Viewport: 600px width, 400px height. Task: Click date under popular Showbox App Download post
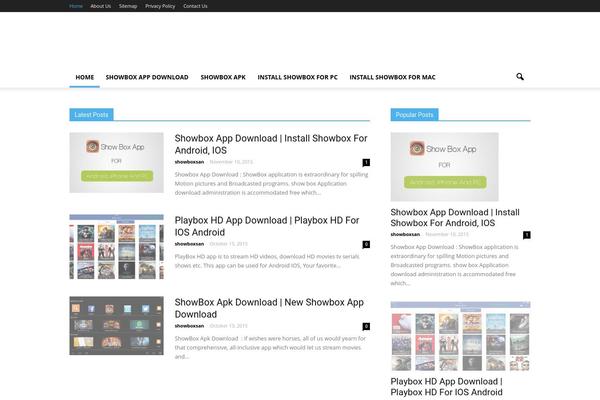click(447, 234)
